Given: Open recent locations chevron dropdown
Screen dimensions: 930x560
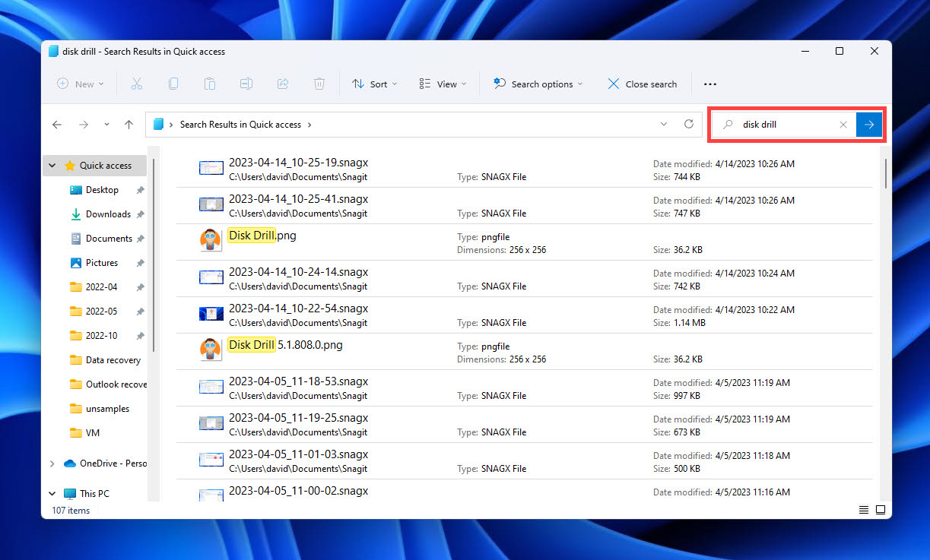Looking at the screenshot, I should [x=106, y=125].
